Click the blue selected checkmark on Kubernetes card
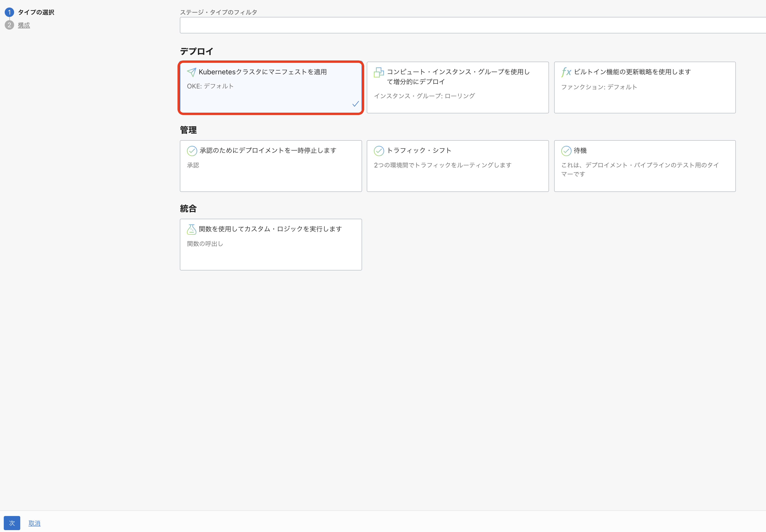 [x=355, y=104]
